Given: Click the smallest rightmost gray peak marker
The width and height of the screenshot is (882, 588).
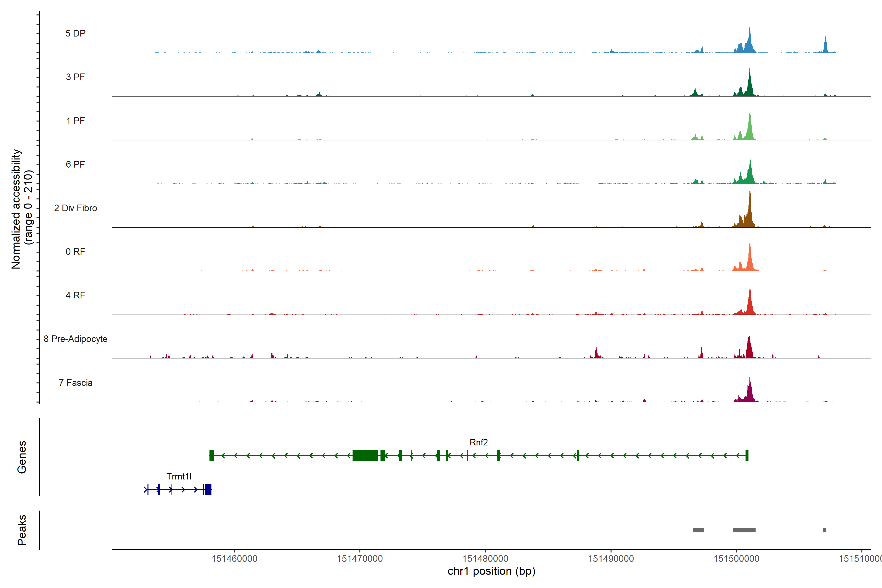Looking at the screenshot, I should click(x=825, y=530).
